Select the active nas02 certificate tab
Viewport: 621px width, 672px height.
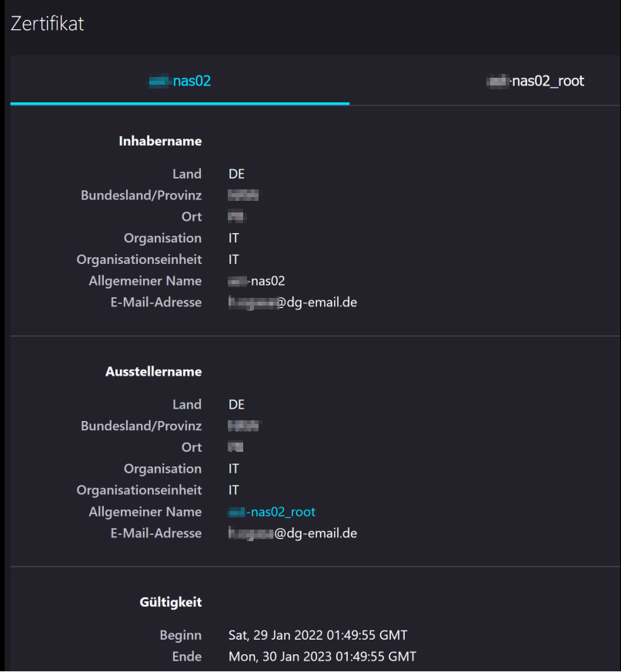(x=179, y=81)
